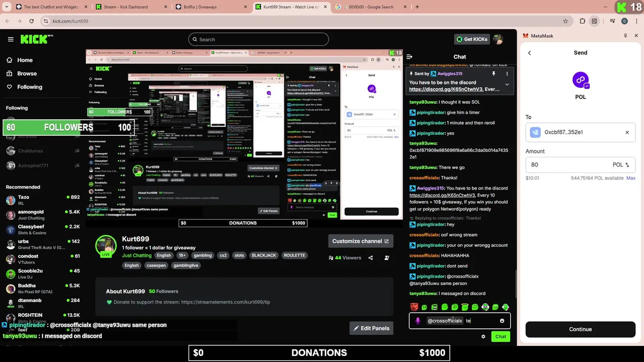Click the Edit Panels button
The image size is (644, 362).
(x=372, y=328)
